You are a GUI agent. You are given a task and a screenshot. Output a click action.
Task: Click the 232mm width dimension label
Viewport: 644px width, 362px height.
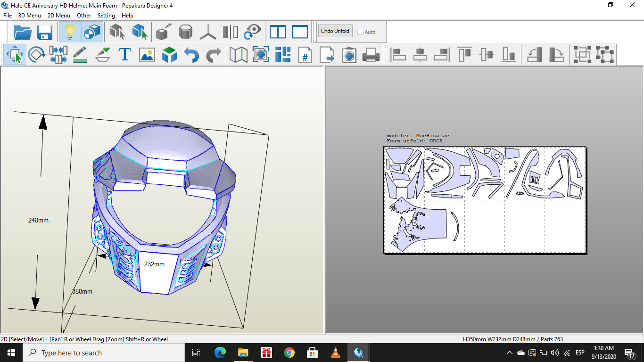tap(154, 264)
